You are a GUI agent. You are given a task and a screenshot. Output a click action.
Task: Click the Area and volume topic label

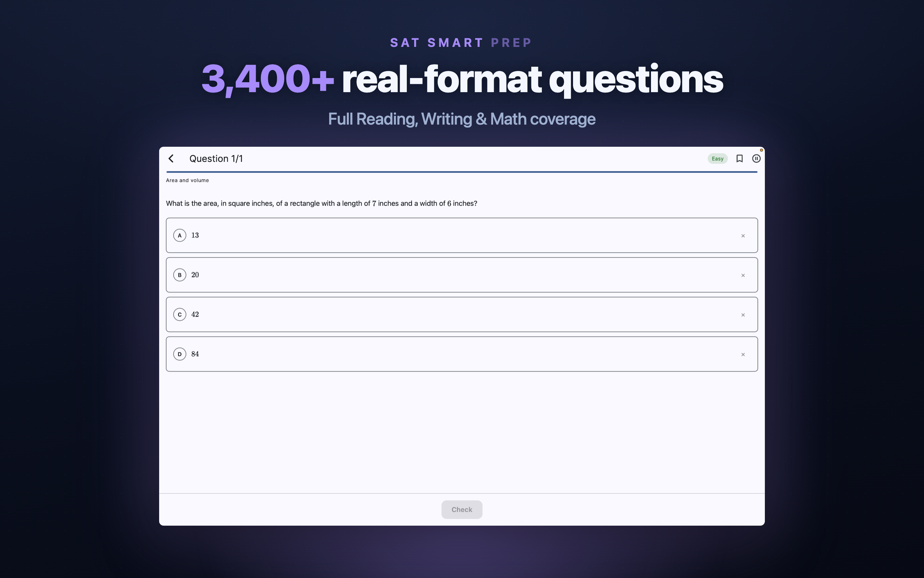coord(187,180)
